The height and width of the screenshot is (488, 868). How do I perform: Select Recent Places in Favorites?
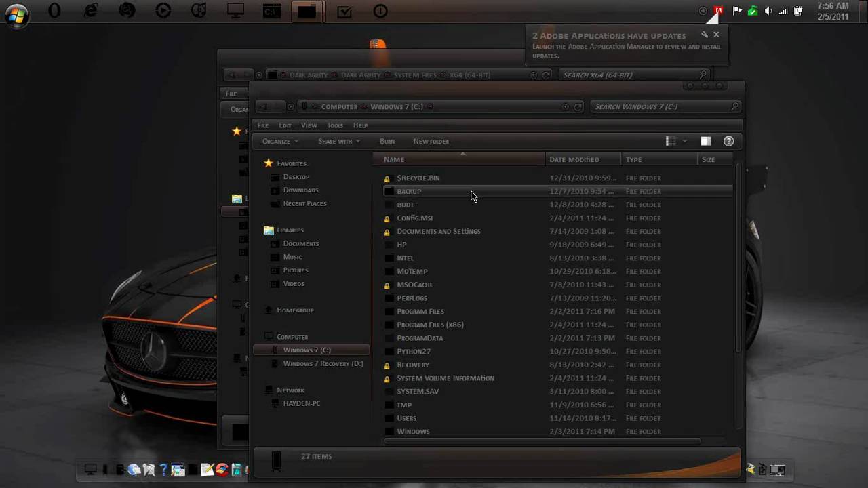[304, 203]
